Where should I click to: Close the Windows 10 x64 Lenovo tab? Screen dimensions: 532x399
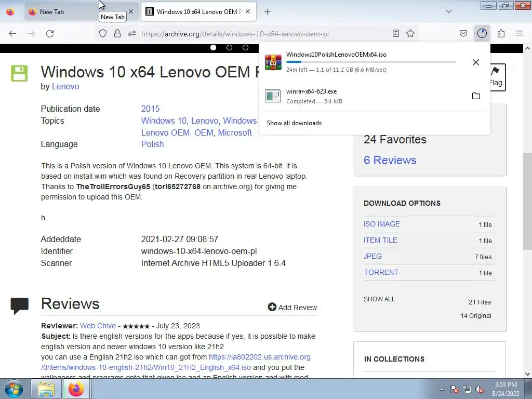coord(248,11)
